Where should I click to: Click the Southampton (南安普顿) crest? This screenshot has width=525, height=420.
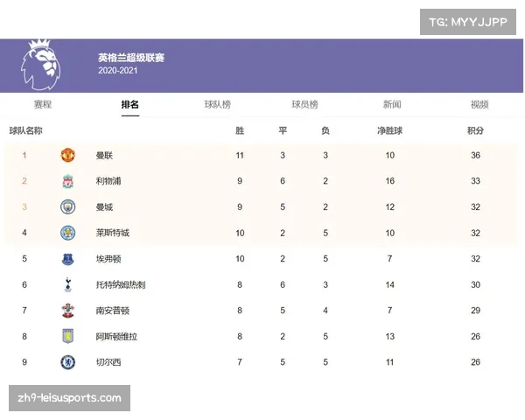(68, 311)
